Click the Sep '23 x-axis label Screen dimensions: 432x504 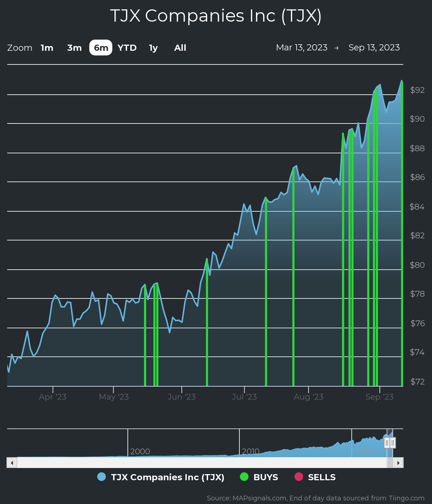(380, 397)
